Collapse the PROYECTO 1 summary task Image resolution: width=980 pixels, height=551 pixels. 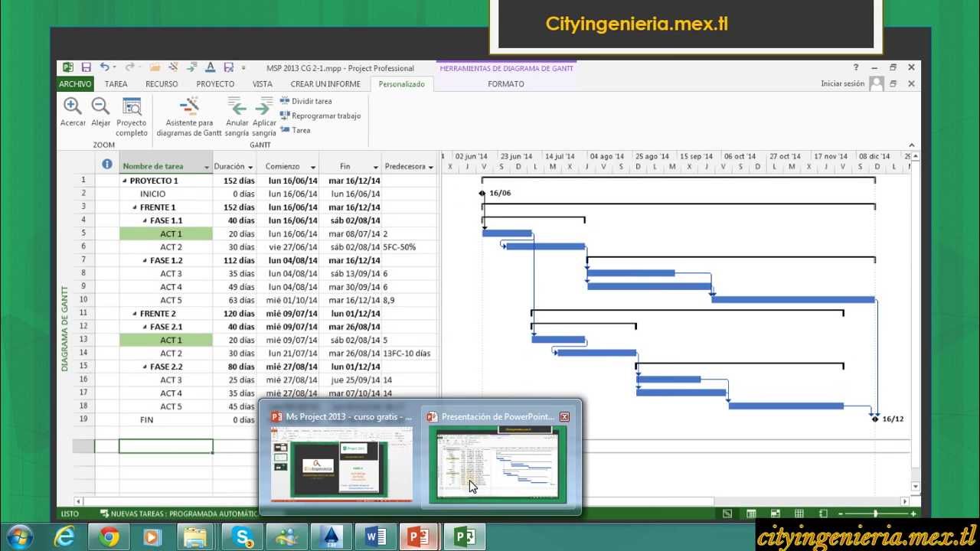tap(125, 181)
